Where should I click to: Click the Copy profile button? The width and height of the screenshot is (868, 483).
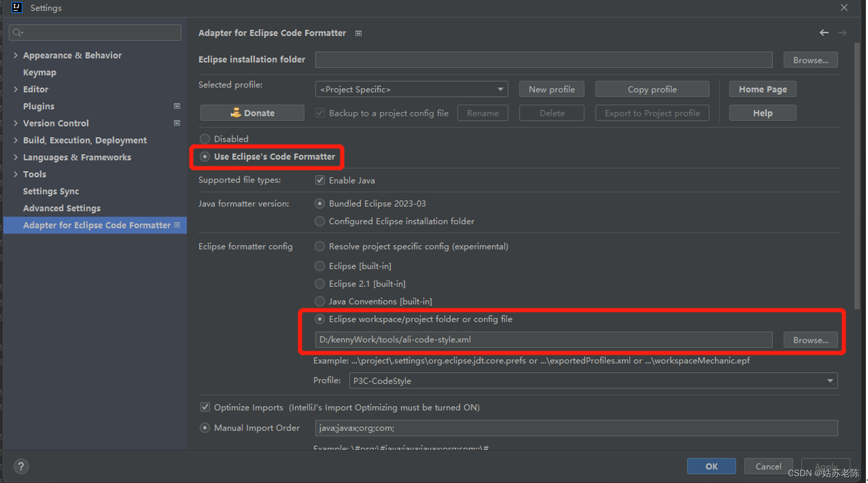(x=652, y=89)
